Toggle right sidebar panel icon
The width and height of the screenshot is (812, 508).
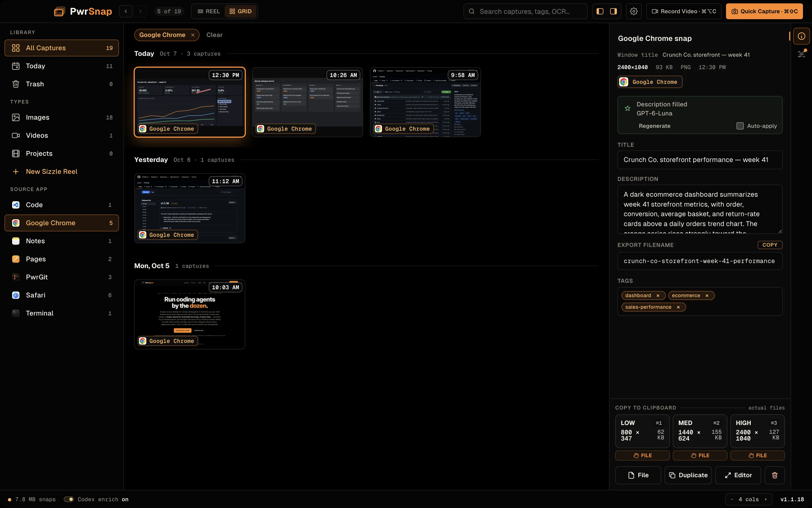pos(613,11)
